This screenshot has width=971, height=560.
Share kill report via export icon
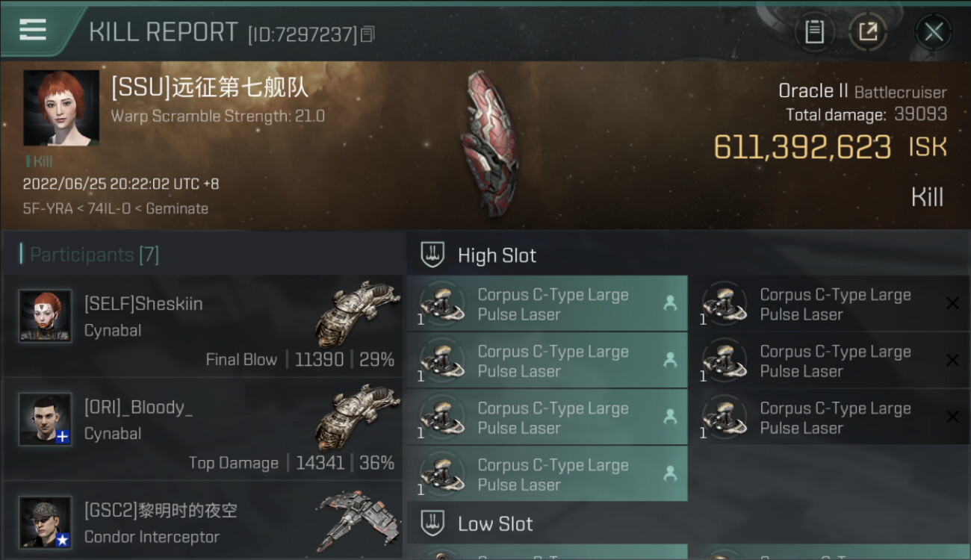tap(867, 31)
